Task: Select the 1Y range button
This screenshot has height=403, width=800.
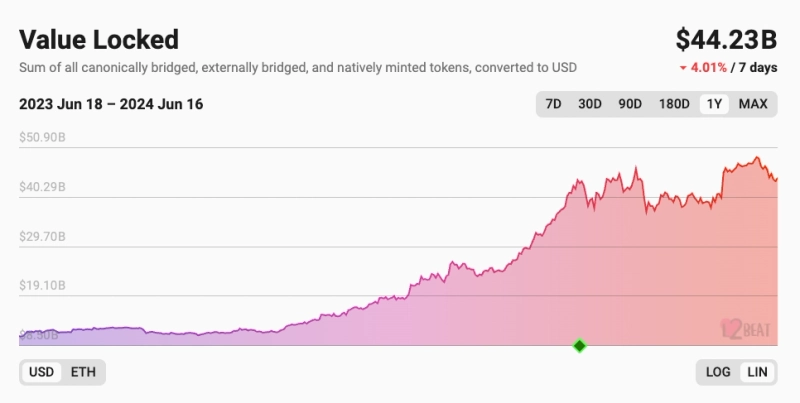Action: tap(714, 104)
